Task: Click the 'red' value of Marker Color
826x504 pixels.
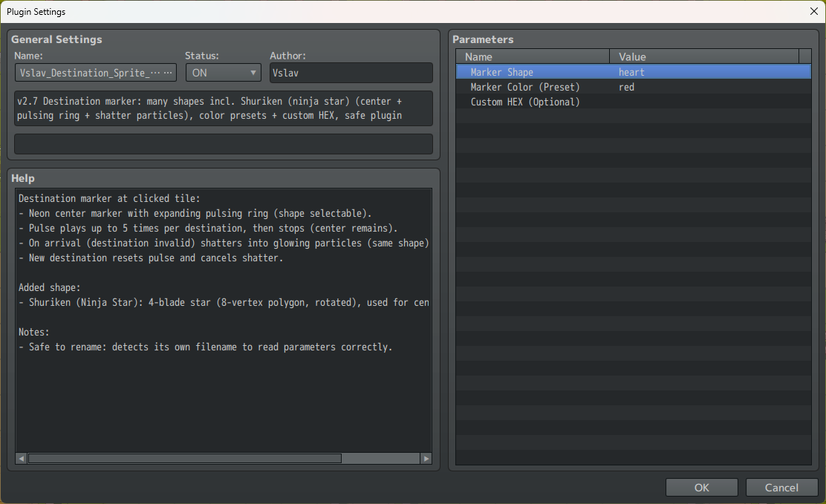Action: point(626,87)
